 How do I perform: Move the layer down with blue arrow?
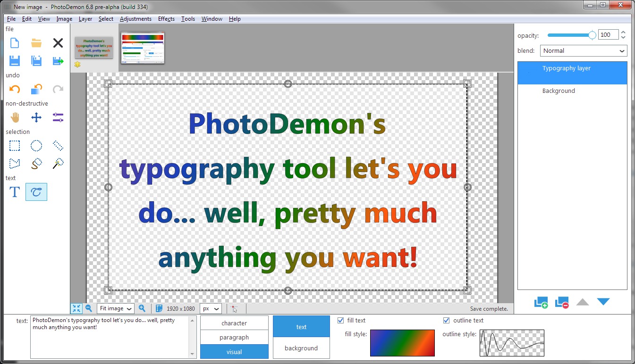coord(603,302)
